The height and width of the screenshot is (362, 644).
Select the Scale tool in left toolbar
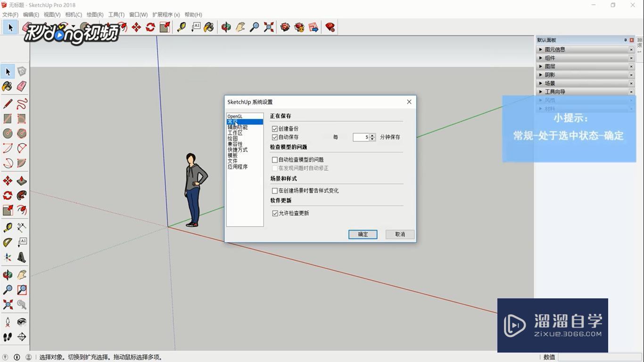8,210
